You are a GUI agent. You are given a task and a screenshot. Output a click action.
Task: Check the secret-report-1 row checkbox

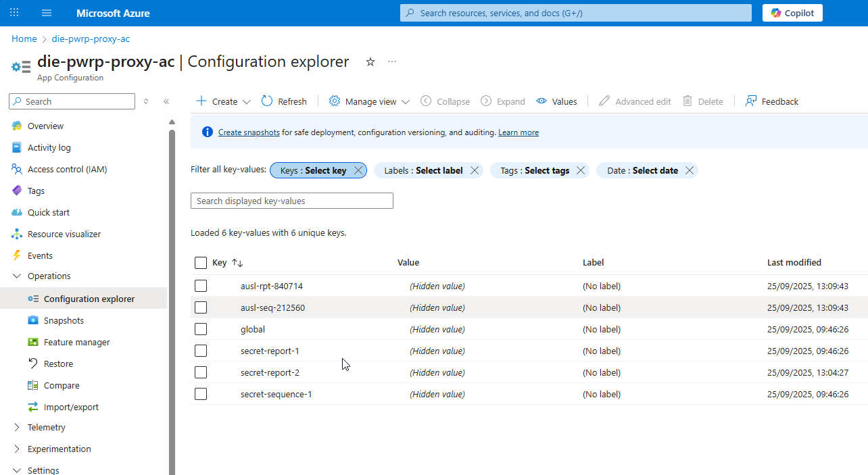[x=201, y=351]
